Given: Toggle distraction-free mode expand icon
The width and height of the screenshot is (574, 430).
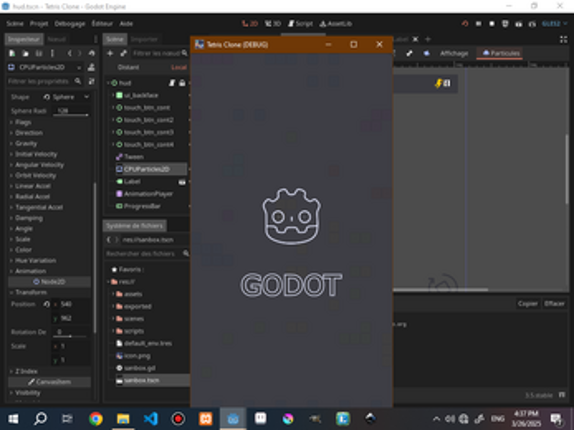Looking at the screenshot, I should point(563,39).
